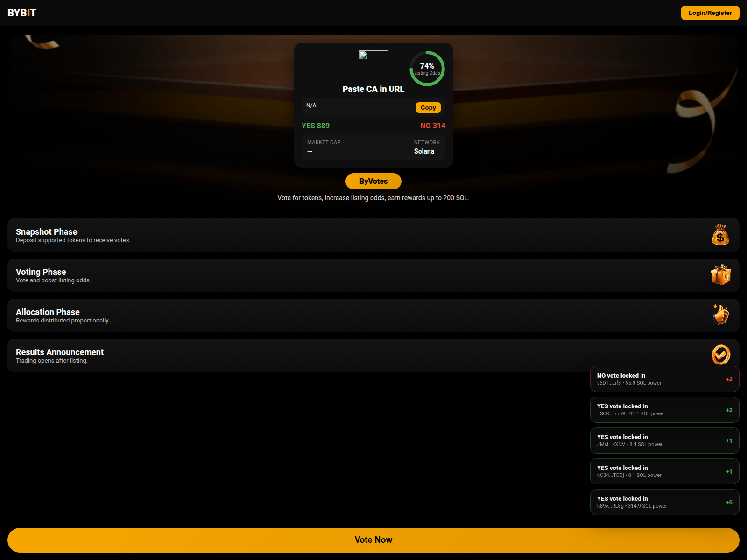This screenshot has width=747, height=560.
Task: Click the MARKET CAP label
Action: pos(324,142)
